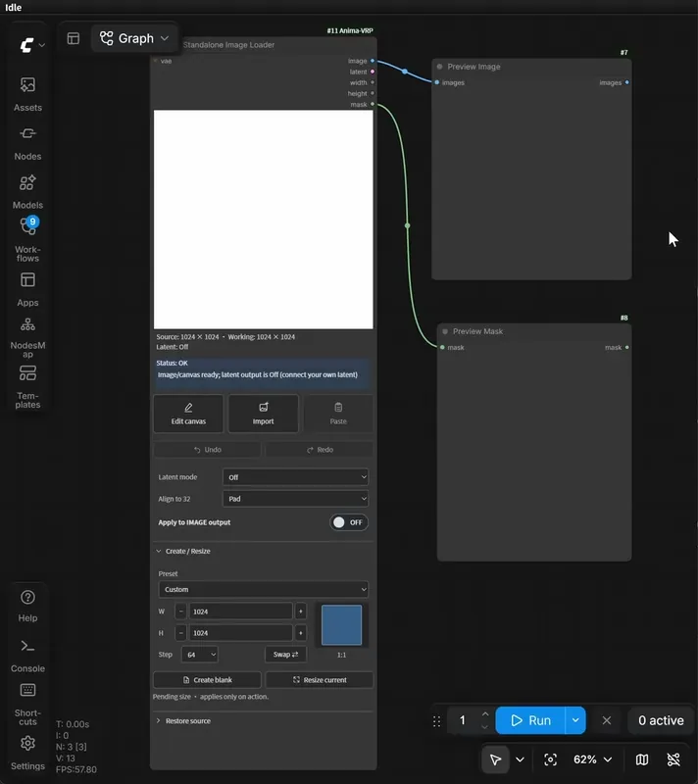698x784 pixels.
Task: Open the Preset Custom dropdown
Action: coord(263,590)
